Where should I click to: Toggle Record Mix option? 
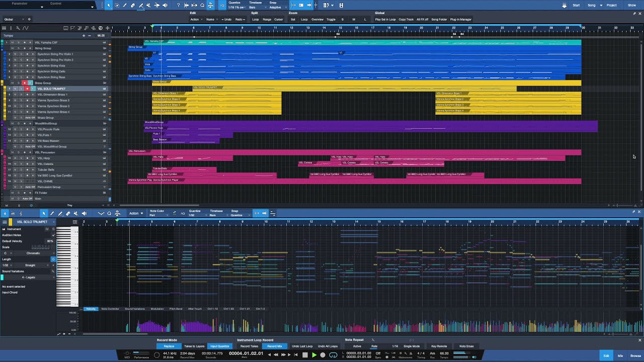pyautogui.click(x=274, y=346)
